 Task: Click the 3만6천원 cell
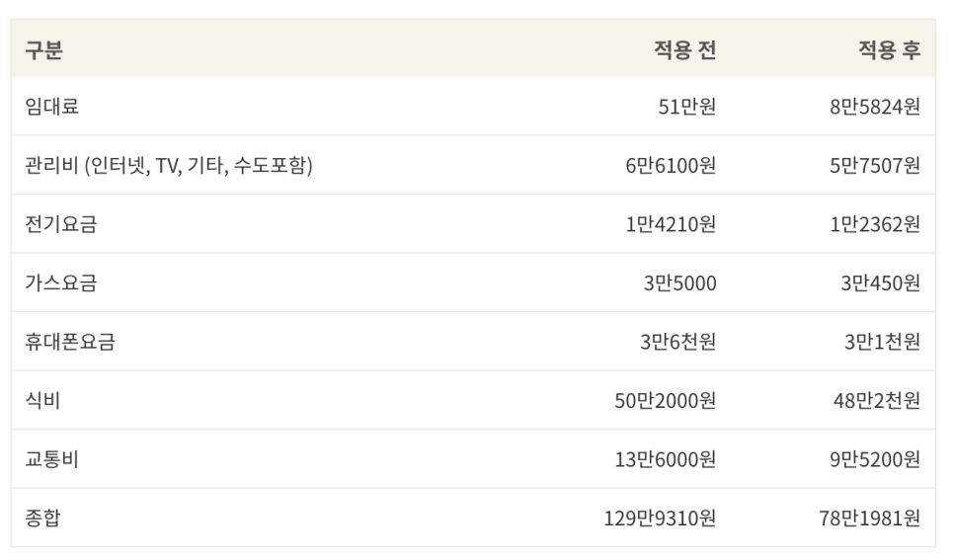tap(678, 342)
